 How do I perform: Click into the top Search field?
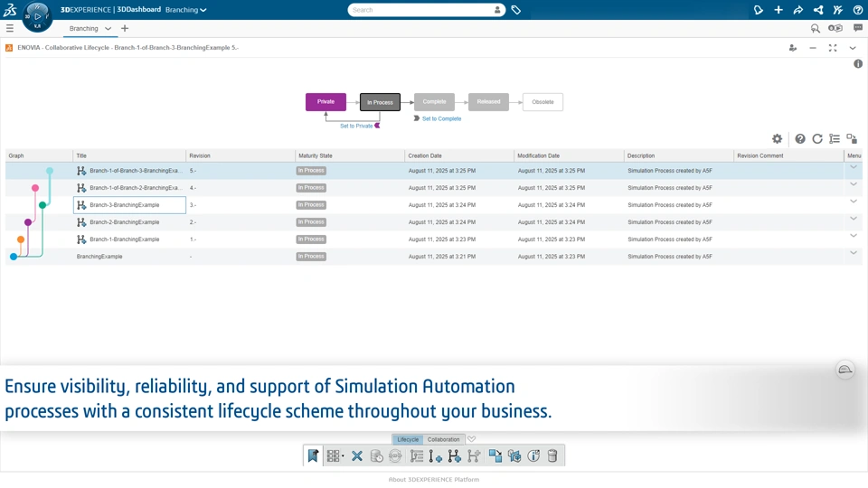420,10
